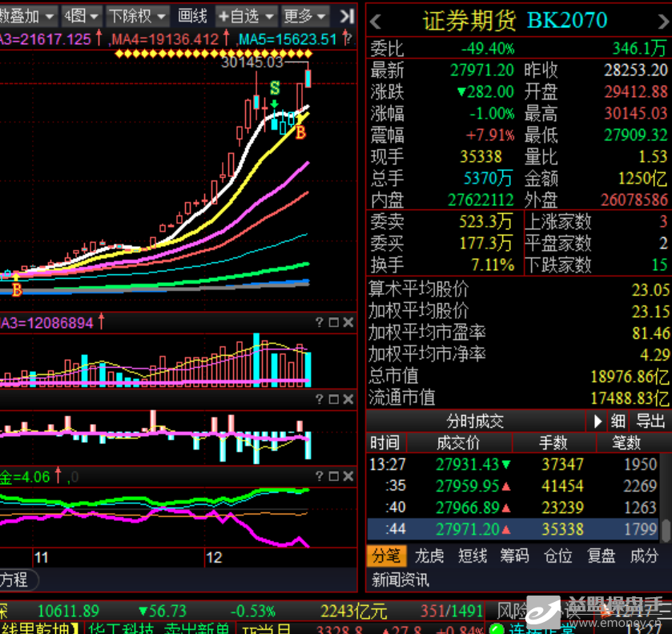This screenshot has height=634, width=672.
Task: Open help for the bottom capital-flow indicator panel
Action: click(x=319, y=477)
